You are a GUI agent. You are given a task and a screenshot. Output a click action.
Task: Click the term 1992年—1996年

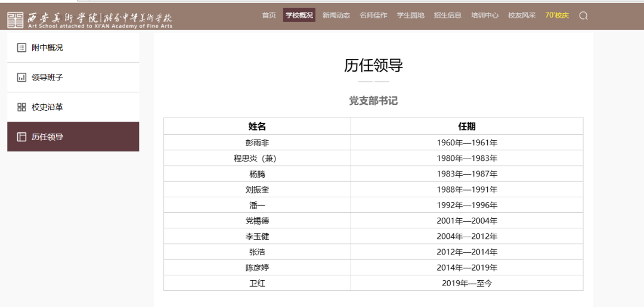467,205
